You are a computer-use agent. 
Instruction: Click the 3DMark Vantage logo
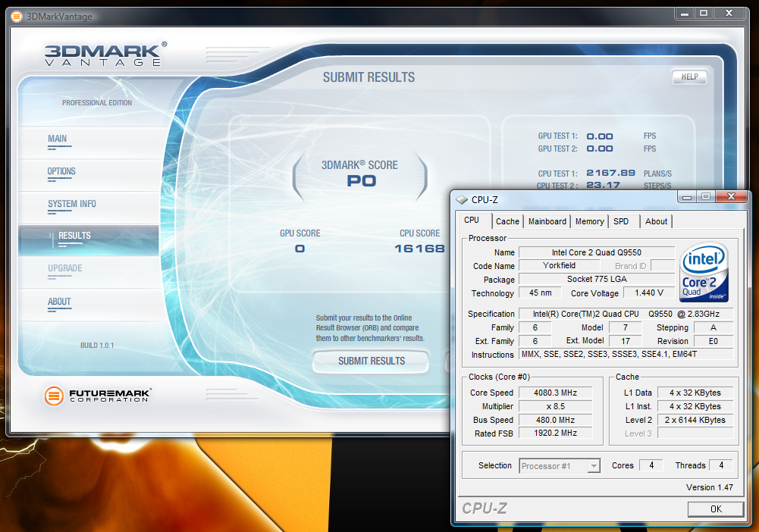point(105,54)
